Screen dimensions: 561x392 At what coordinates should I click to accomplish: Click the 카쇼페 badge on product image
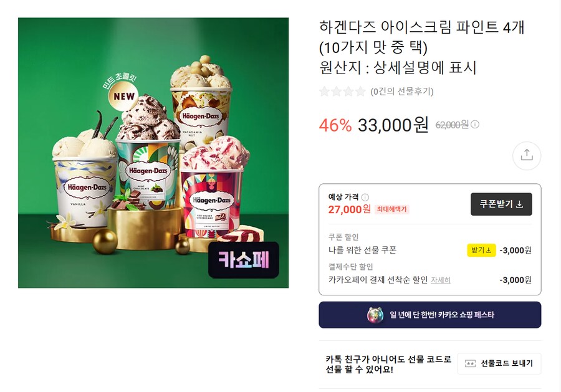coord(244,260)
